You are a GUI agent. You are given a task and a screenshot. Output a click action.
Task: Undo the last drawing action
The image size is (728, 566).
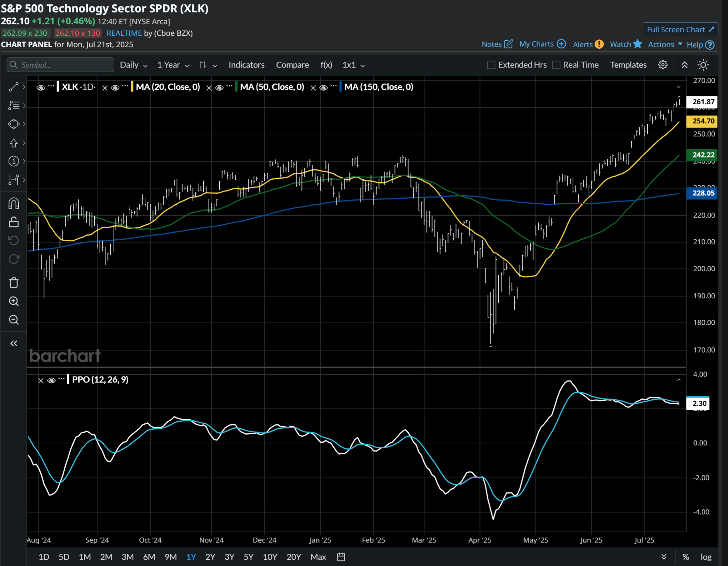point(14,241)
